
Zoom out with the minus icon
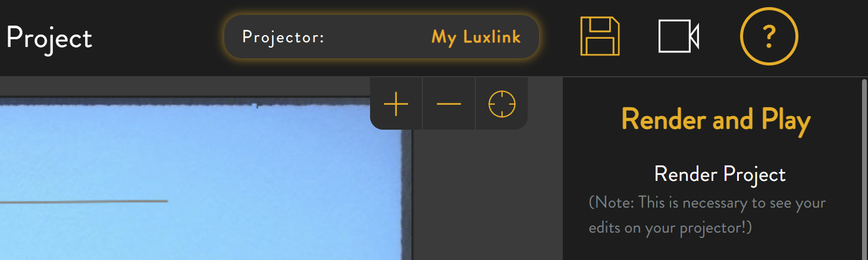click(x=449, y=104)
